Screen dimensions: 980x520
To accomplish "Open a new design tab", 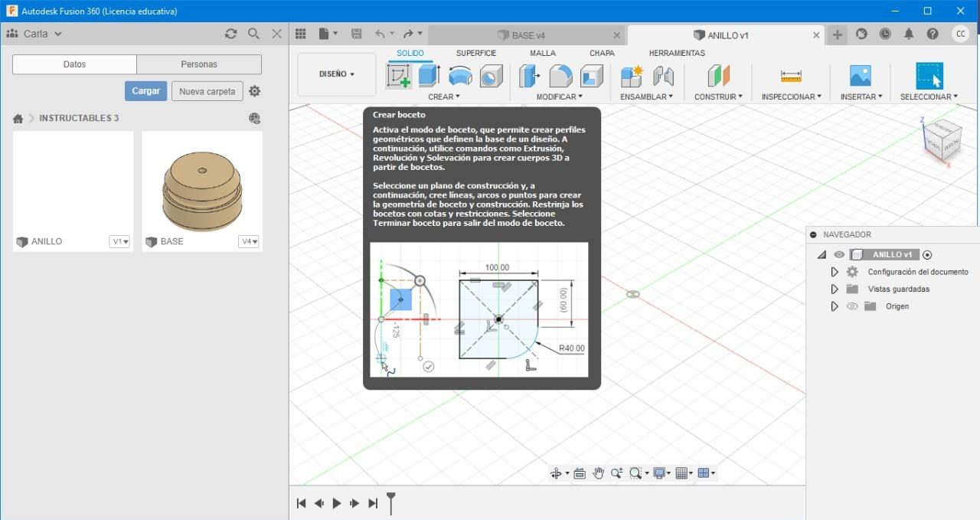I will click(x=838, y=34).
